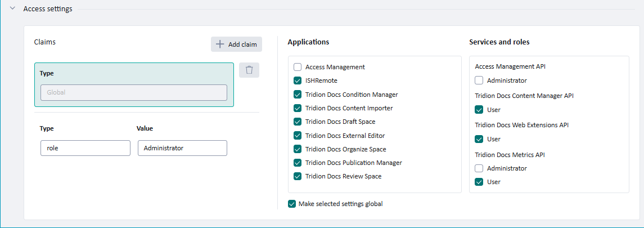Uncheck User under Tridion Docs Metrics API
This screenshot has width=644, height=228.
click(479, 182)
